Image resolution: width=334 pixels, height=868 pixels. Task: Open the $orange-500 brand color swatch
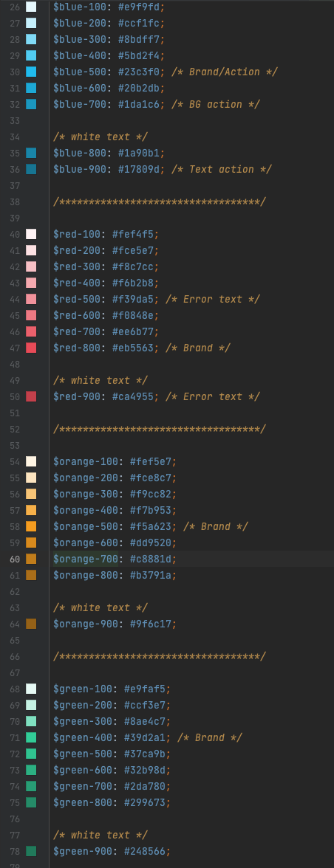31,526
